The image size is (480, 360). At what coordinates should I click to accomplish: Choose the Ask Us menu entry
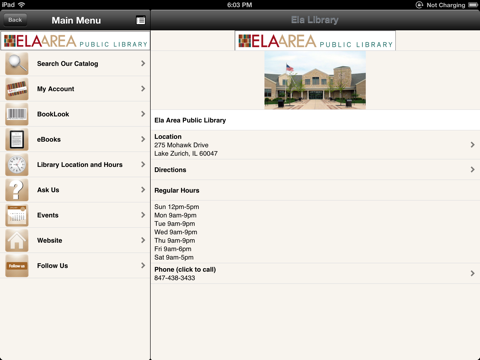[75, 190]
